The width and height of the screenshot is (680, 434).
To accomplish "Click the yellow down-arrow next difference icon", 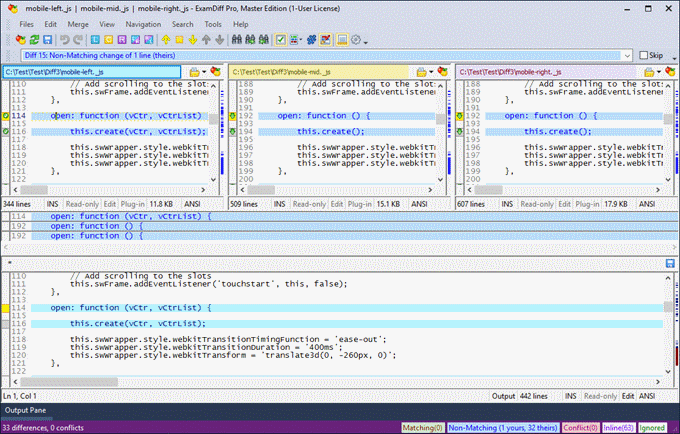I will (x=193, y=40).
